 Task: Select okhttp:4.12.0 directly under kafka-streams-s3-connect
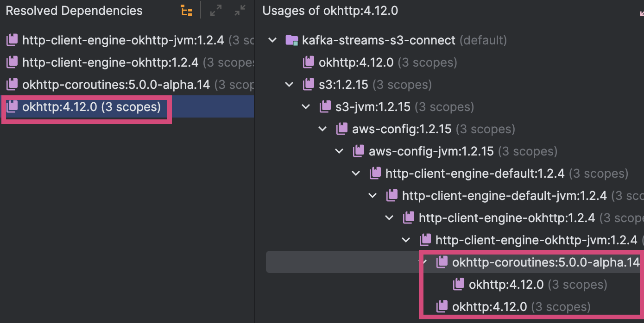click(356, 62)
